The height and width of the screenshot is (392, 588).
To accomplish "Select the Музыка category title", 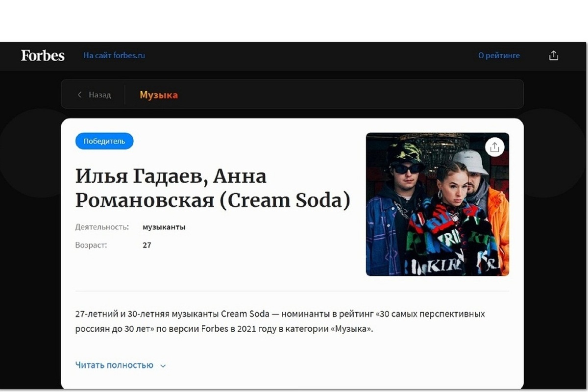I will 159,95.
